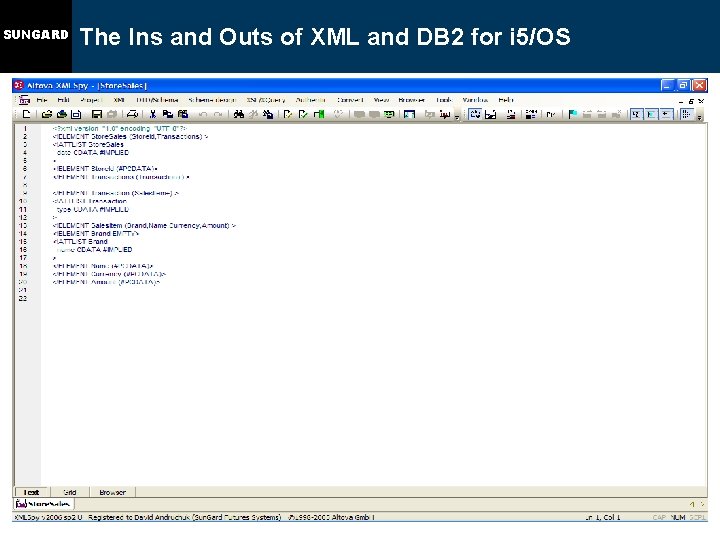Click the Check well-formedness yellow checkmark icon

[288, 114]
